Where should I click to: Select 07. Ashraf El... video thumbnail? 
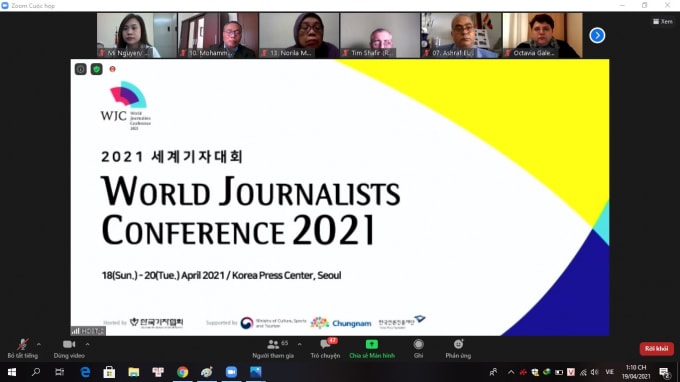(461, 35)
